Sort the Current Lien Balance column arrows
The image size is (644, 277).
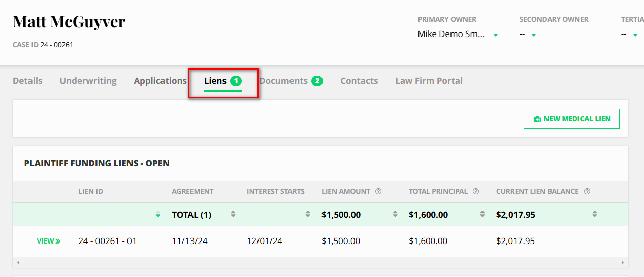595,214
